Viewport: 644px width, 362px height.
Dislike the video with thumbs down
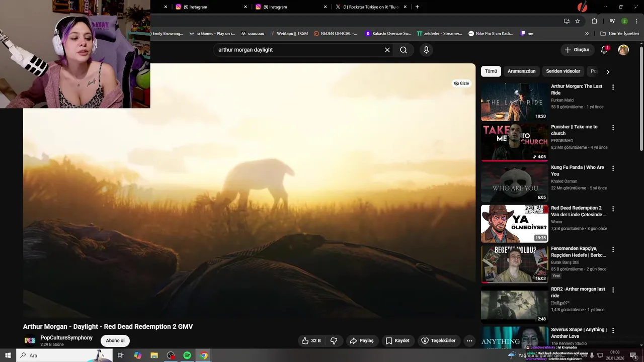[x=334, y=341]
